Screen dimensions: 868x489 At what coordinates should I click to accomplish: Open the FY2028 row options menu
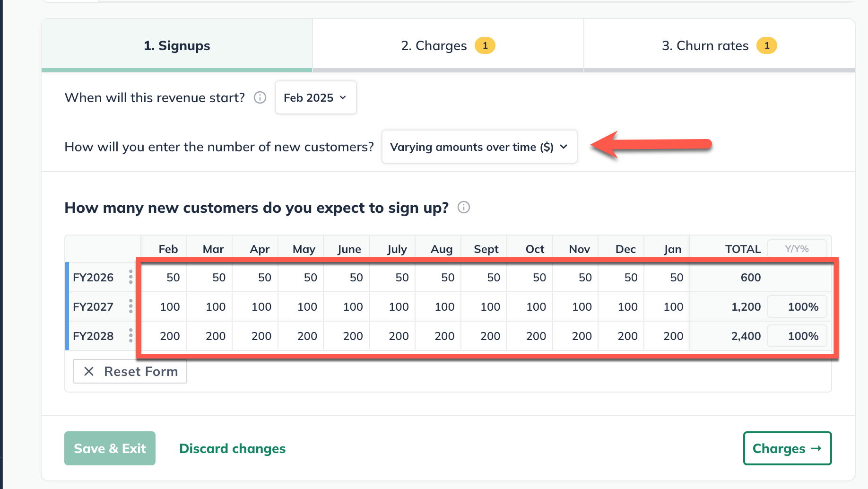pos(130,336)
